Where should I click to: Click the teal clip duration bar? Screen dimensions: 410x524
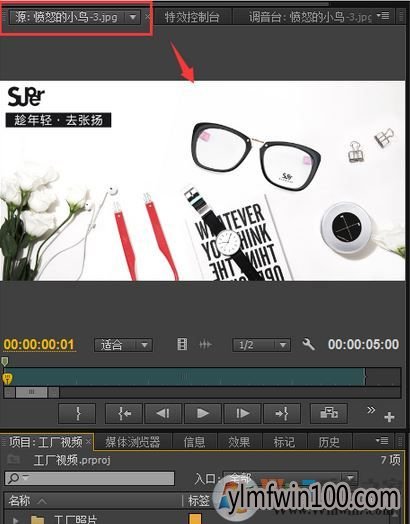(x=184, y=377)
